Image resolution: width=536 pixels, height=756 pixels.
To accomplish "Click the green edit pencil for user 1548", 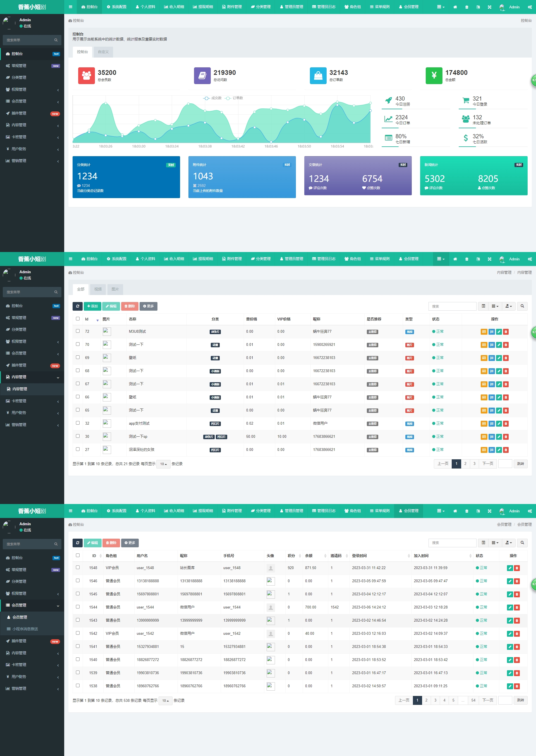I will pos(510,568).
